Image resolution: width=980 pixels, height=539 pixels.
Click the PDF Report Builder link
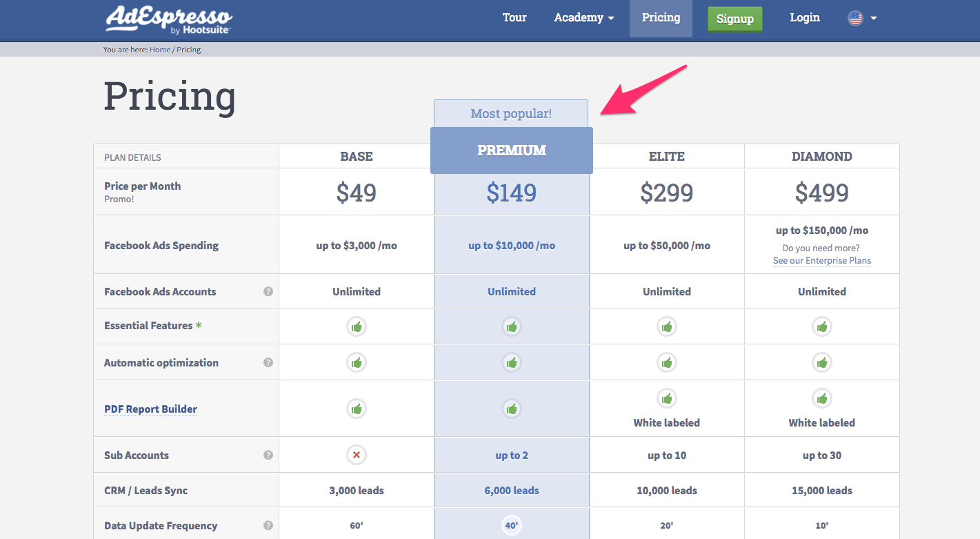tap(150, 409)
